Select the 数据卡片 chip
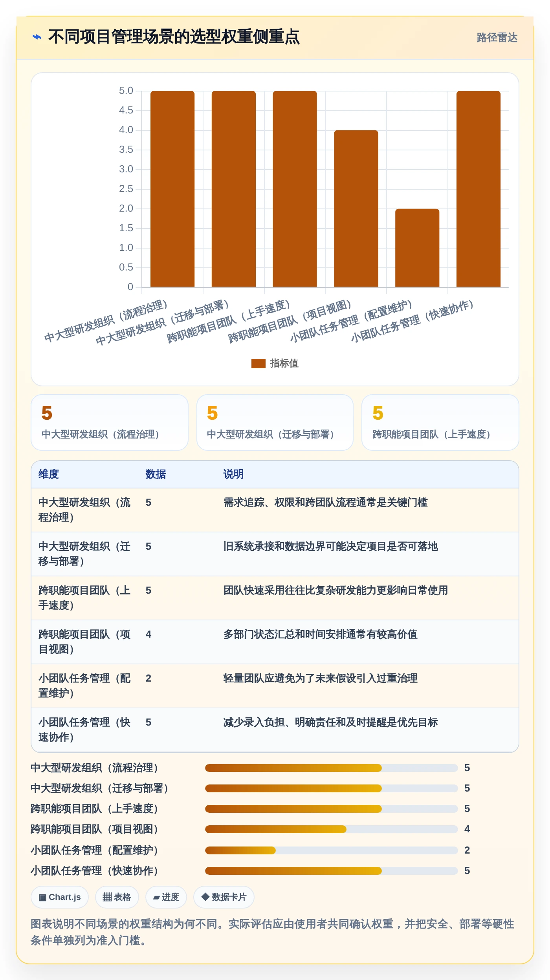This screenshot has height=980, width=550. pos(224,897)
